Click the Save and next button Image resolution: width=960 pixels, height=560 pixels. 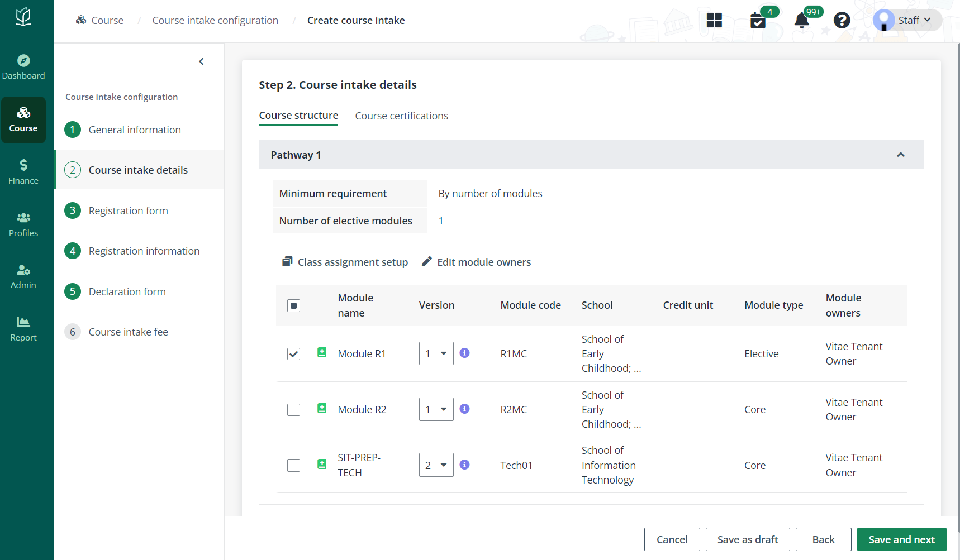pos(901,539)
